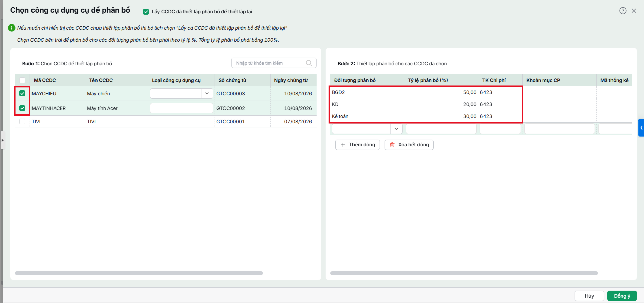Open tool type dropdown for MAYCHIEU
Screen dimensions: 644x303
(x=207, y=94)
